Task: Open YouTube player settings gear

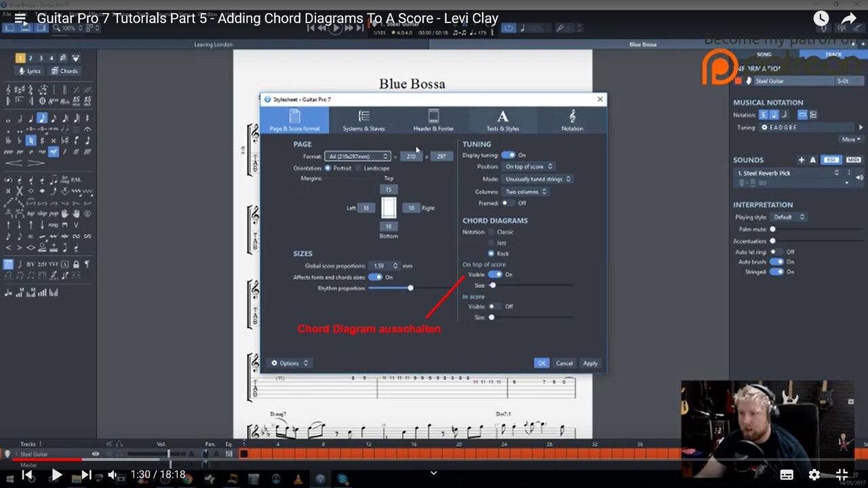Action: (x=814, y=474)
